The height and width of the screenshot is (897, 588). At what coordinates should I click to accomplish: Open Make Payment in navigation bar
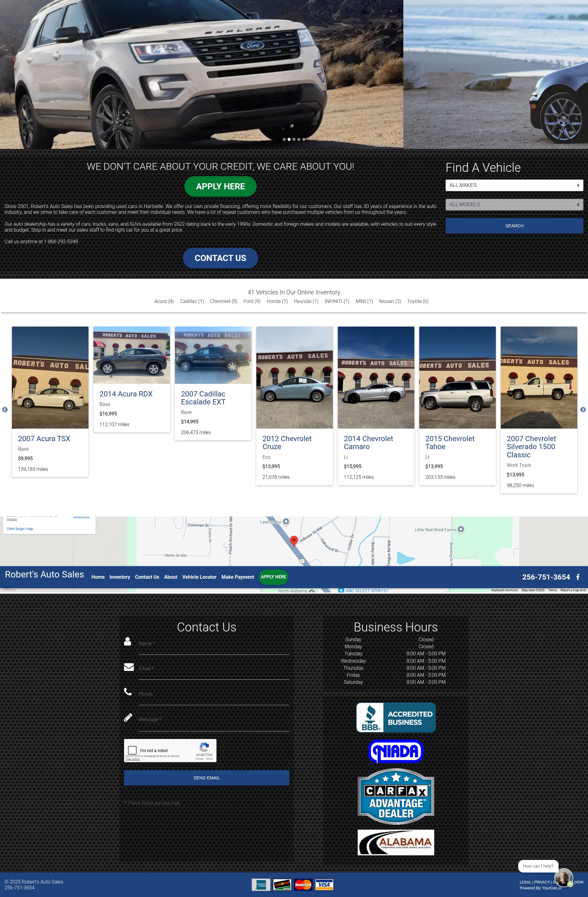click(238, 577)
